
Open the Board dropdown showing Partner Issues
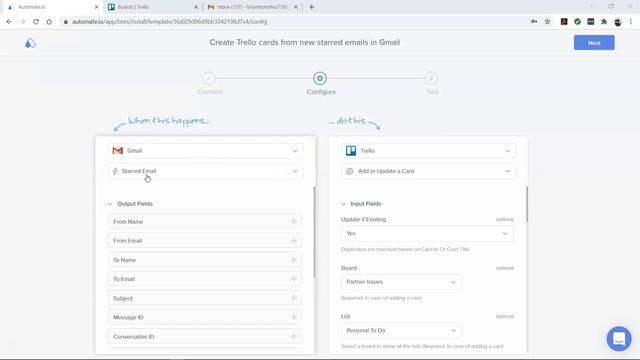click(401, 282)
